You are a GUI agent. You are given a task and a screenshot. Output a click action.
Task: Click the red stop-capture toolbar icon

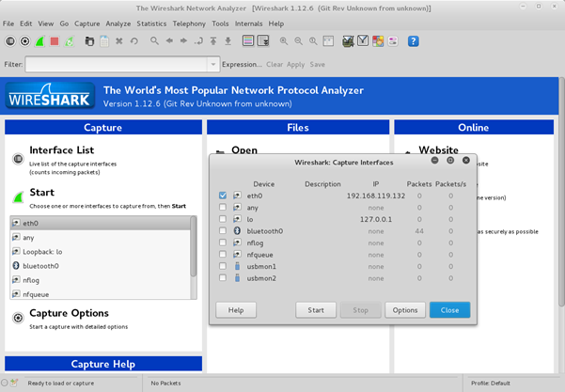tap(55, 41)
